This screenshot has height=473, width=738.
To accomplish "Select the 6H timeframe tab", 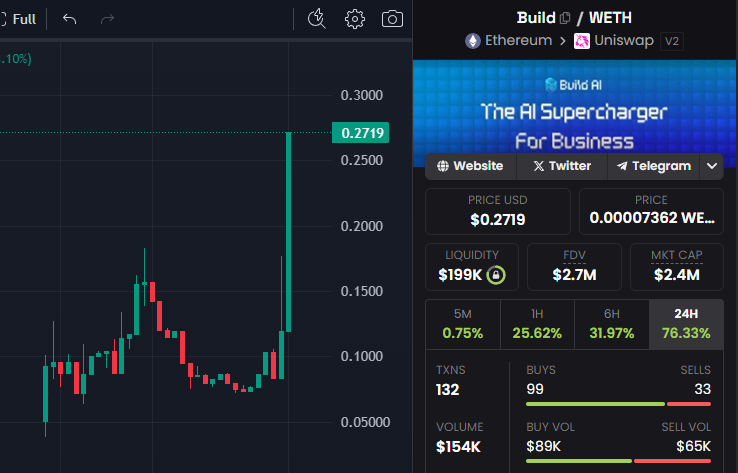I will [x=611, y=324].
